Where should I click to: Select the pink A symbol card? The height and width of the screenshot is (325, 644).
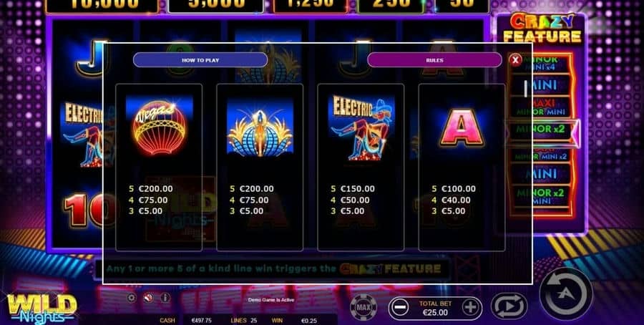462,168
